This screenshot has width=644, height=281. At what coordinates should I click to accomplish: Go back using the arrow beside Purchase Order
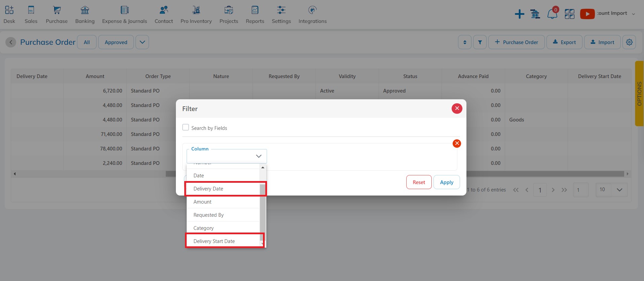click(x=11, y=42)
